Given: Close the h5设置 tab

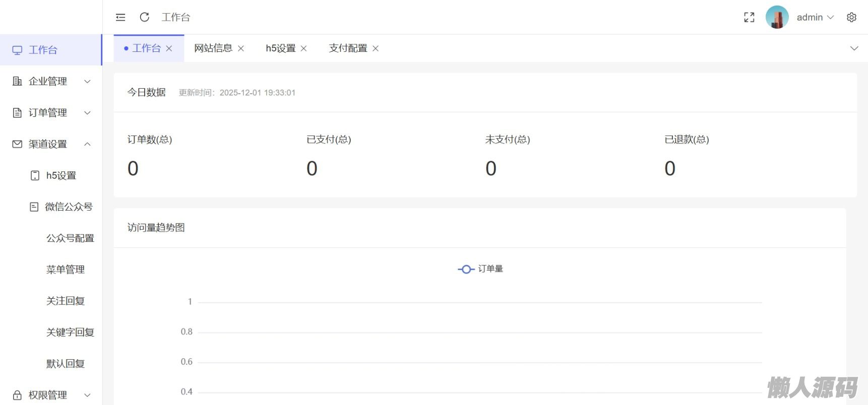Looking at the screenshot, I should coord(304,48).
